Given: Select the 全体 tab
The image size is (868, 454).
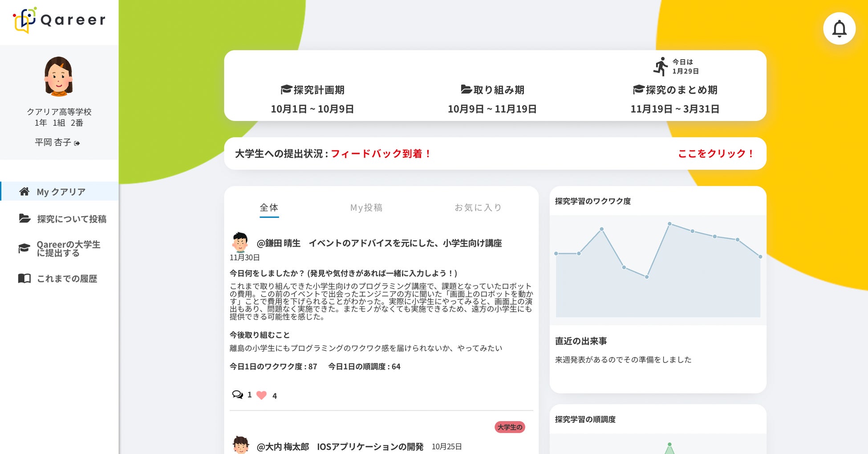Looking at the screenshot, I should click(269, 208).
